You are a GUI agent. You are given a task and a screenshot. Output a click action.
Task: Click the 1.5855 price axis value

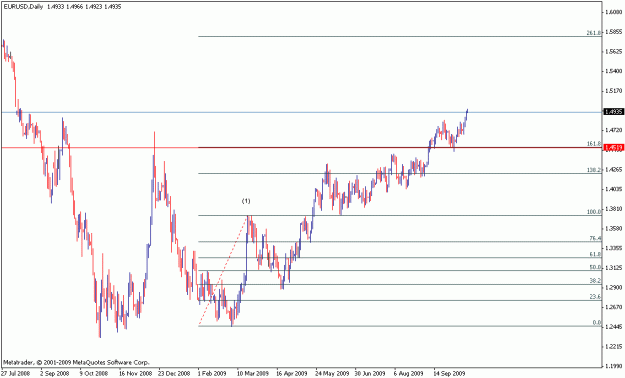tap(614, 32)
